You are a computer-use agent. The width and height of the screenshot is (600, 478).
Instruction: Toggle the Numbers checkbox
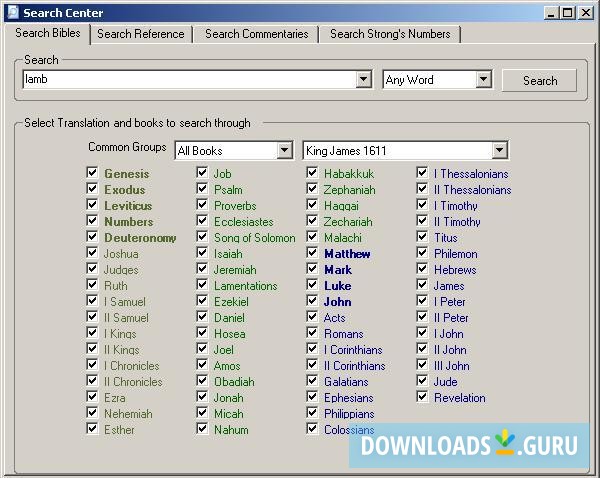pos(92,221)
